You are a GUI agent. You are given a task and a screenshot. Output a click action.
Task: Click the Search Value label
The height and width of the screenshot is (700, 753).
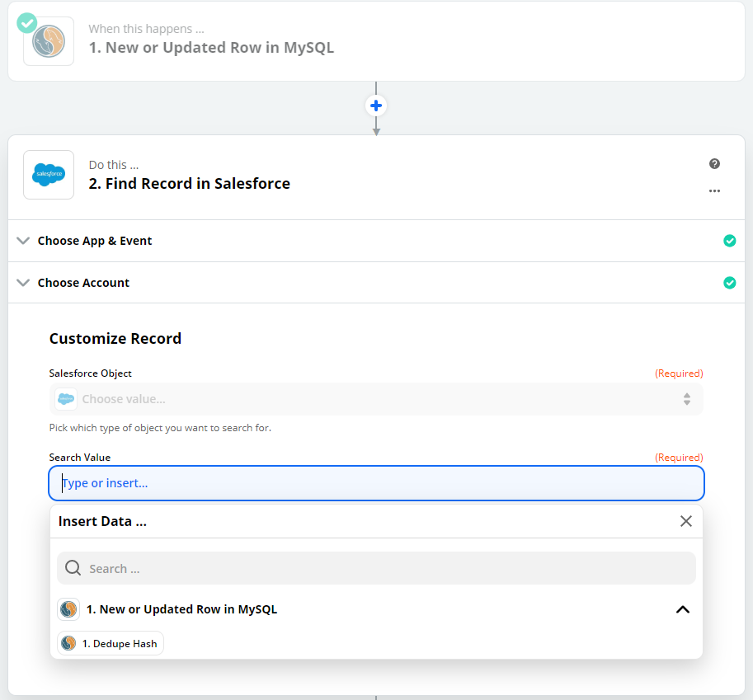coord(80,457)
